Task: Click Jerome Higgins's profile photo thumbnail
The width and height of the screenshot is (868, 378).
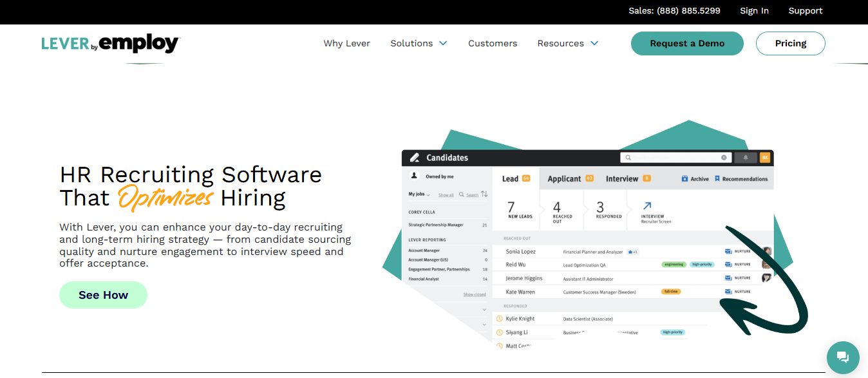Action: [x=766, y=278]
